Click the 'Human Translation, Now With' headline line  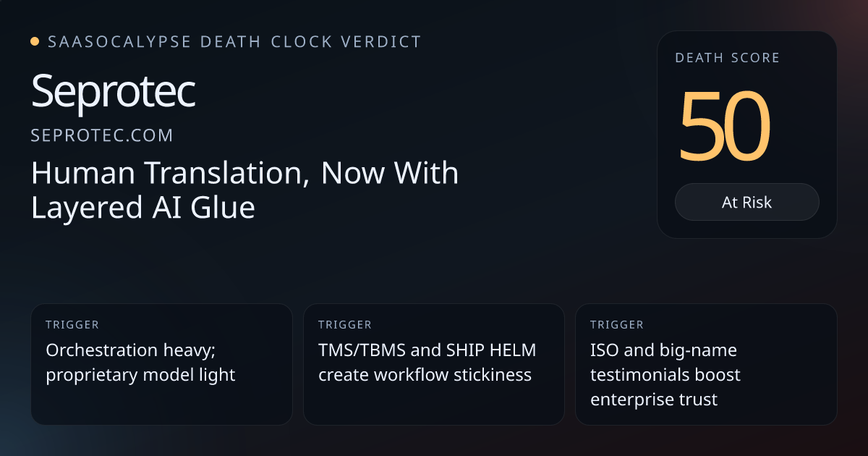(x=244, y=174)
